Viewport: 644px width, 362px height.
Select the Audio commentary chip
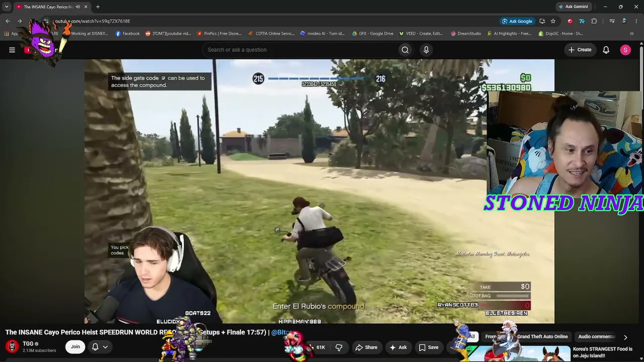click(597, 337)
